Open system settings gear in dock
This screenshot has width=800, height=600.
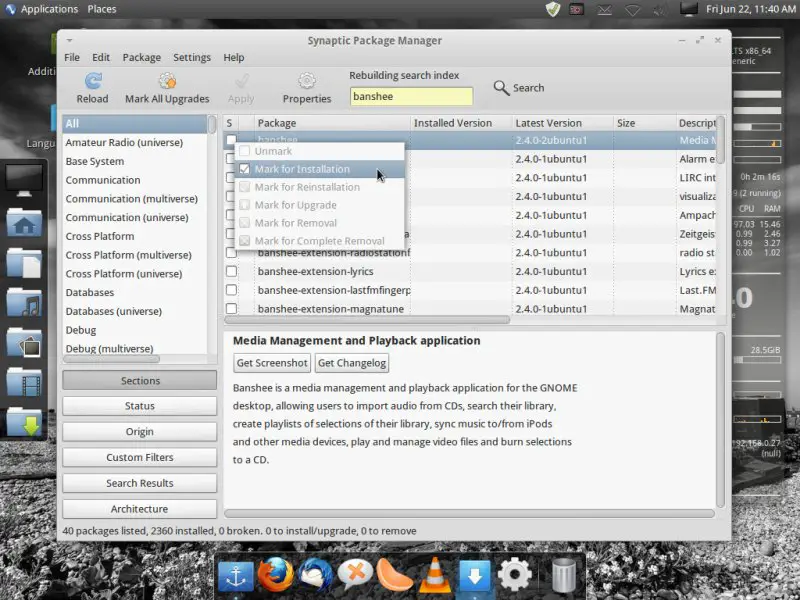point(514,575)
